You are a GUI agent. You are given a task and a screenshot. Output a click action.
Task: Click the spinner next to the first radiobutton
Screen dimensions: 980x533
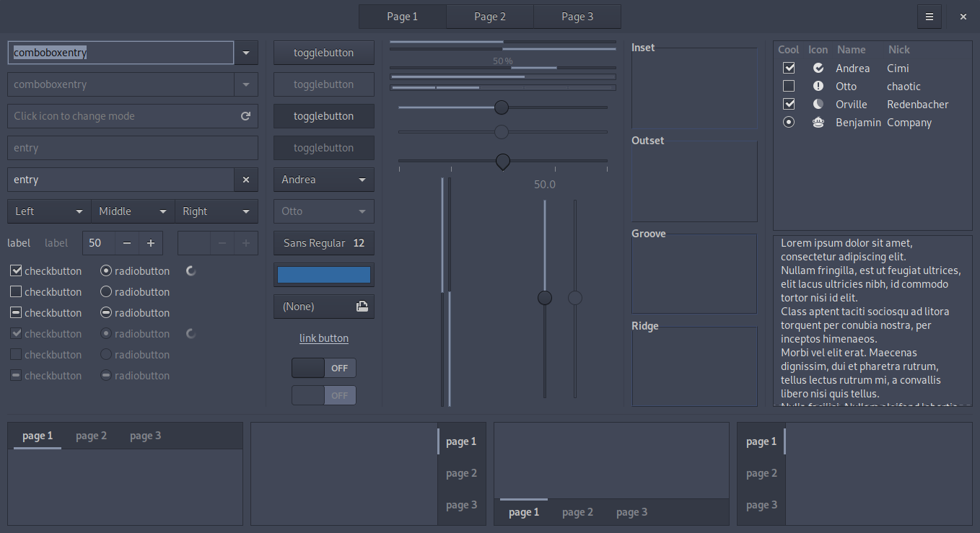[x=191, y=271]
